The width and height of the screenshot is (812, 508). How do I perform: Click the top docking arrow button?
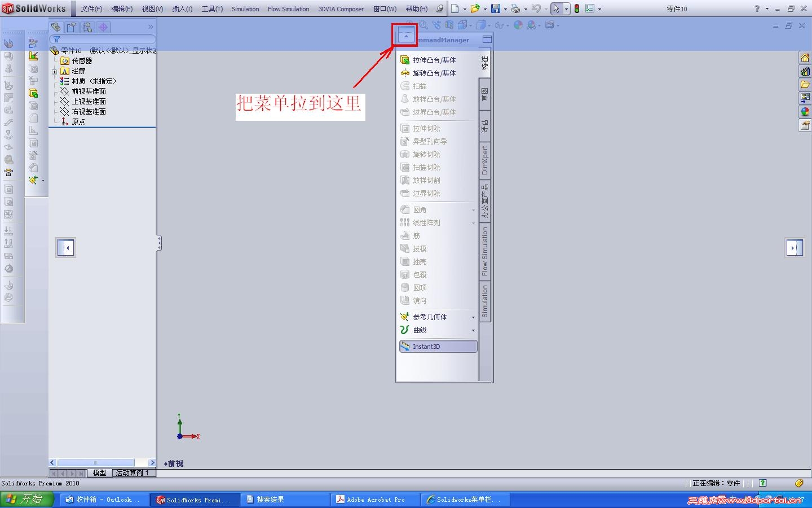(406, 36)
